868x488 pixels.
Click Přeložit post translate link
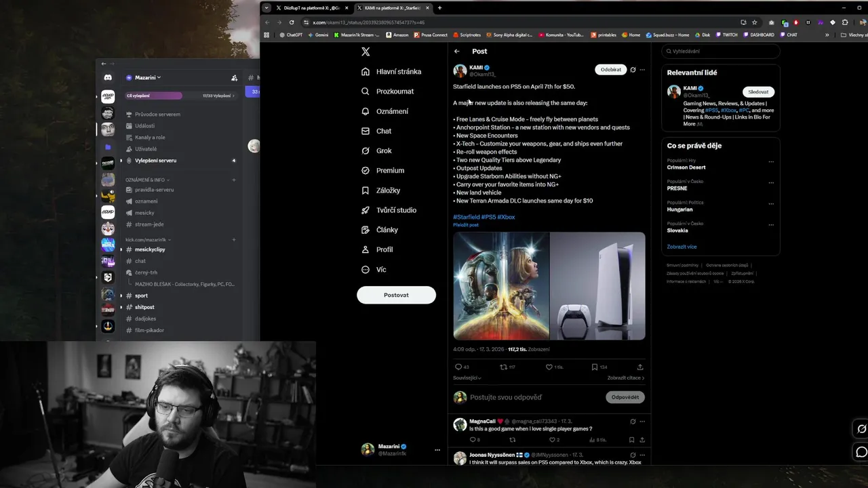pyautogui.click(x=466, y=225)
